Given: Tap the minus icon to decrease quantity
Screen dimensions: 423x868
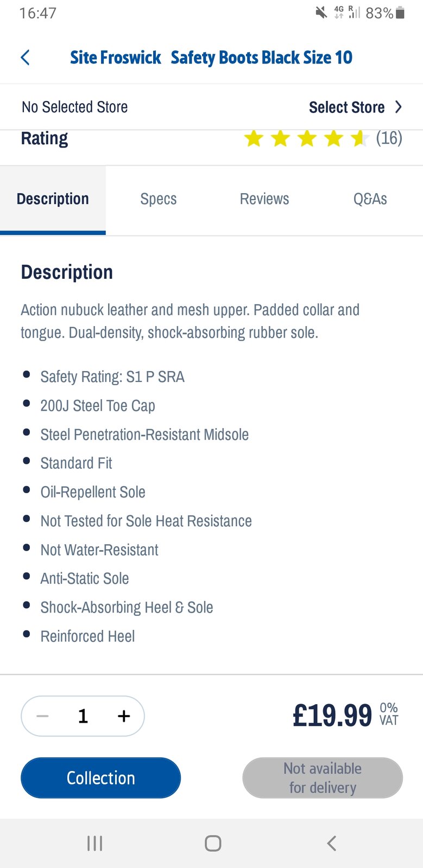Looking at the screenshot, I should (42, 716).
